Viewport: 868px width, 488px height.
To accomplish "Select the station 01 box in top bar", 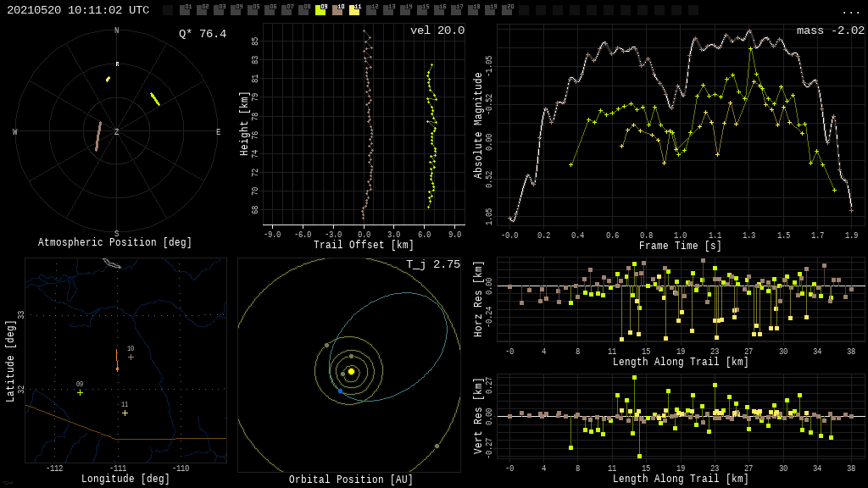I will pyautogui.click(x=185, y=10).
